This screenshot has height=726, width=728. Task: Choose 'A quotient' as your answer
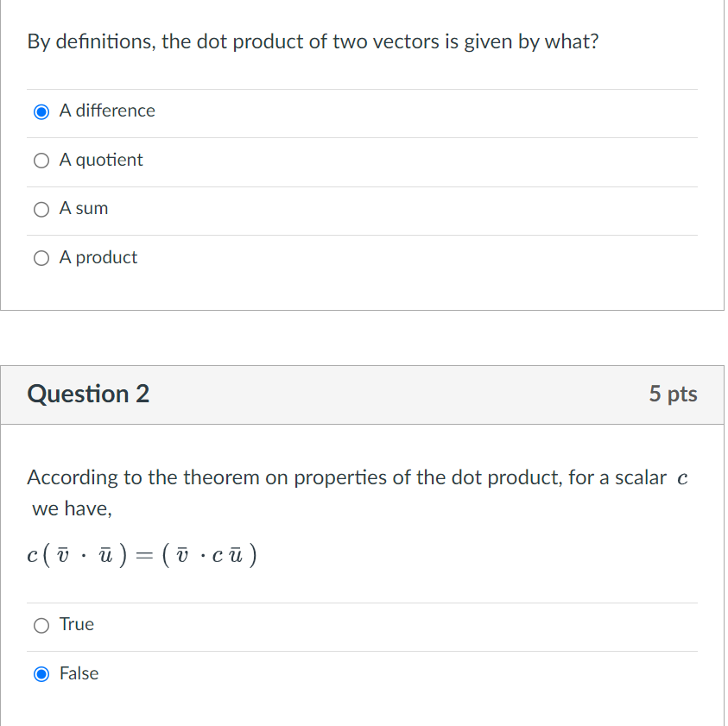(x=41, y=161)
